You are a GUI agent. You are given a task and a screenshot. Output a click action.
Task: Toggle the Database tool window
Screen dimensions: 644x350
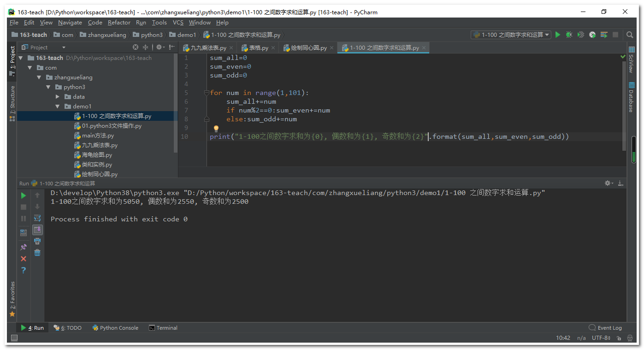pyautogui.click(x=632, y=97)
